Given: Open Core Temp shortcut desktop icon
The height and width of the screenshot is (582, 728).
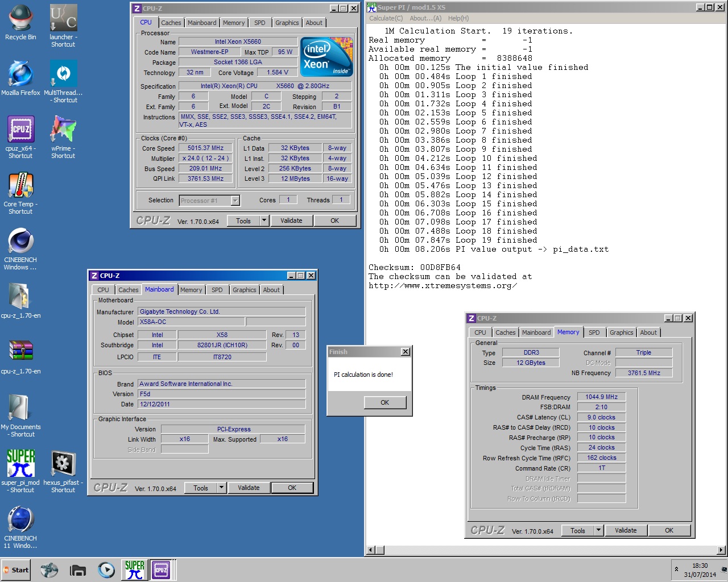Looking at the screenshot, I should click(20, 193).
